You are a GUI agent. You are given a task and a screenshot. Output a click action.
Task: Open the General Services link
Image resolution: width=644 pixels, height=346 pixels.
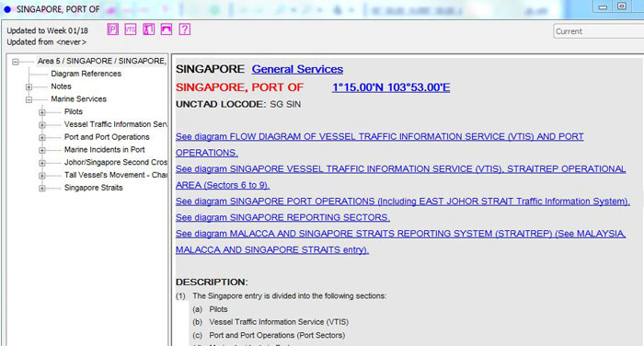pyautogui.click(x=297, y=69)
